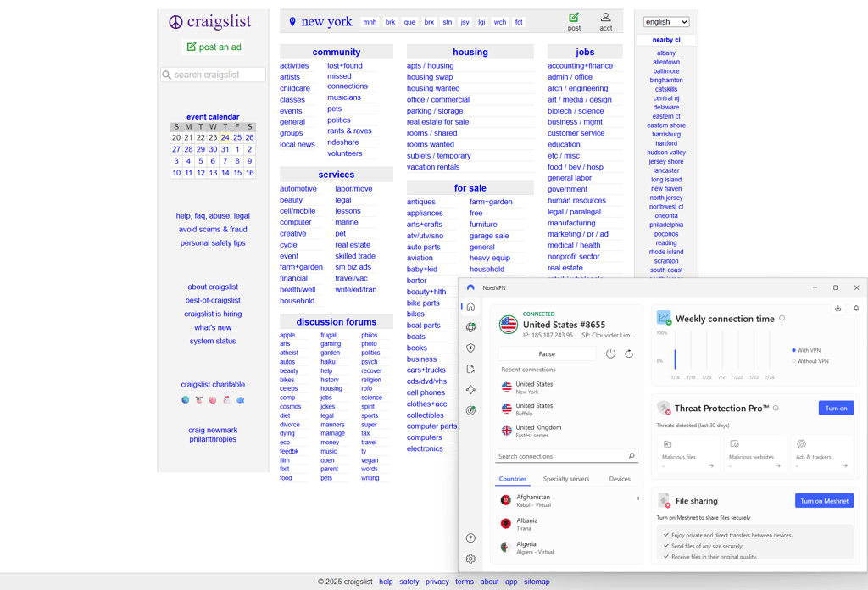Viewport: 868px width, 590px height.
Task: Click the arrow on the Malicious files card
Action: click(x=711, y=466)
